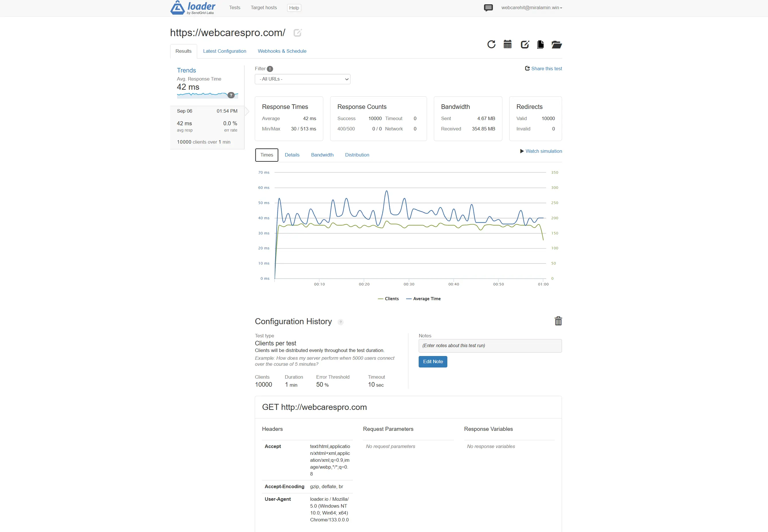
Task: Expand the account email dropdown menu
Action: pyautogui.click(x=531, y=8)
